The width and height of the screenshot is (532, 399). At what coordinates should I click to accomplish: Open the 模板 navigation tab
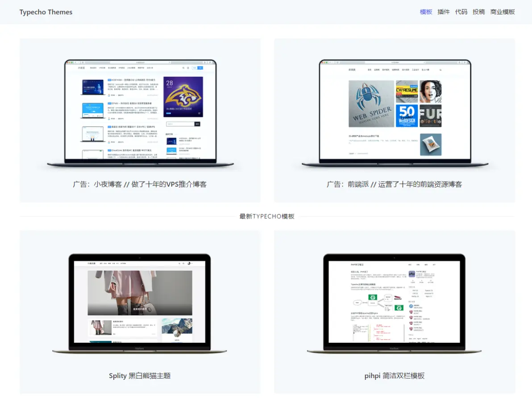coord(426,12)
